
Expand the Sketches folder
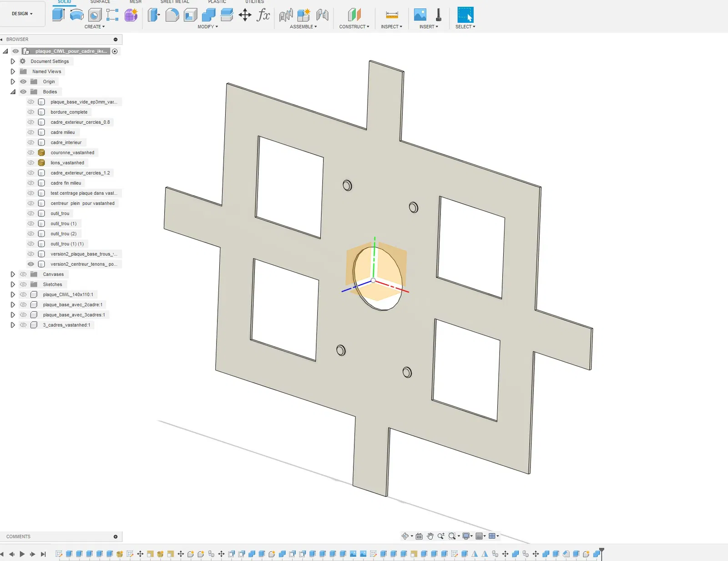pyautogui.click(x=13, y=284)
